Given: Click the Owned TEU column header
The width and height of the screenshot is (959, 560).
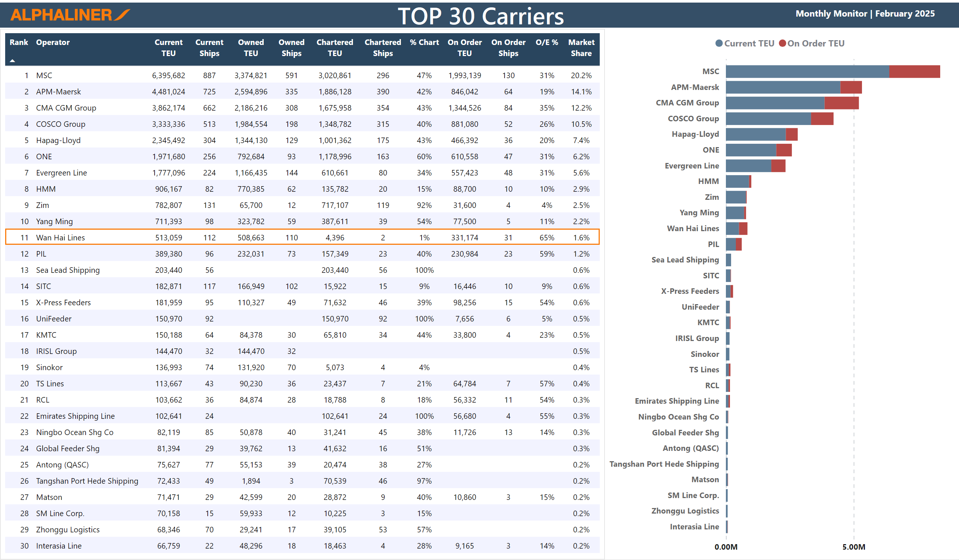Looking at the screenshot, I should pyautogui.click(x=251, y=48).
